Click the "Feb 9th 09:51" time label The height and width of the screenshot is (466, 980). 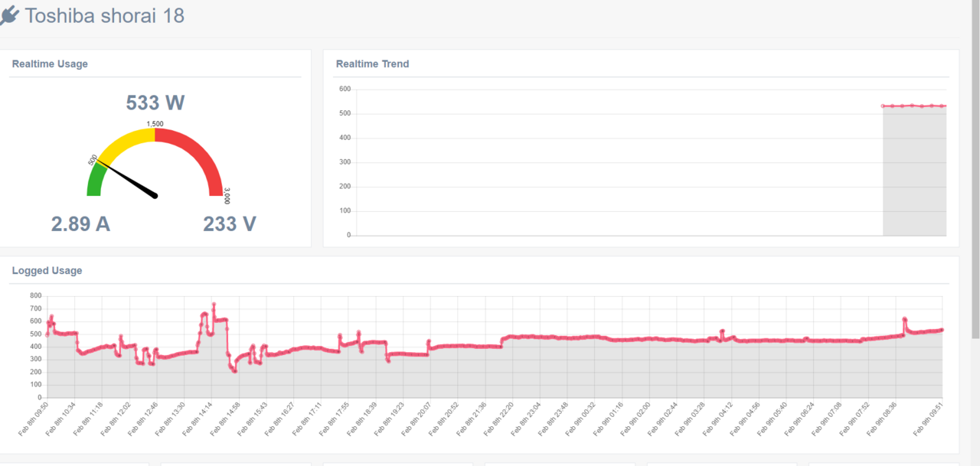tap(928, 419)
